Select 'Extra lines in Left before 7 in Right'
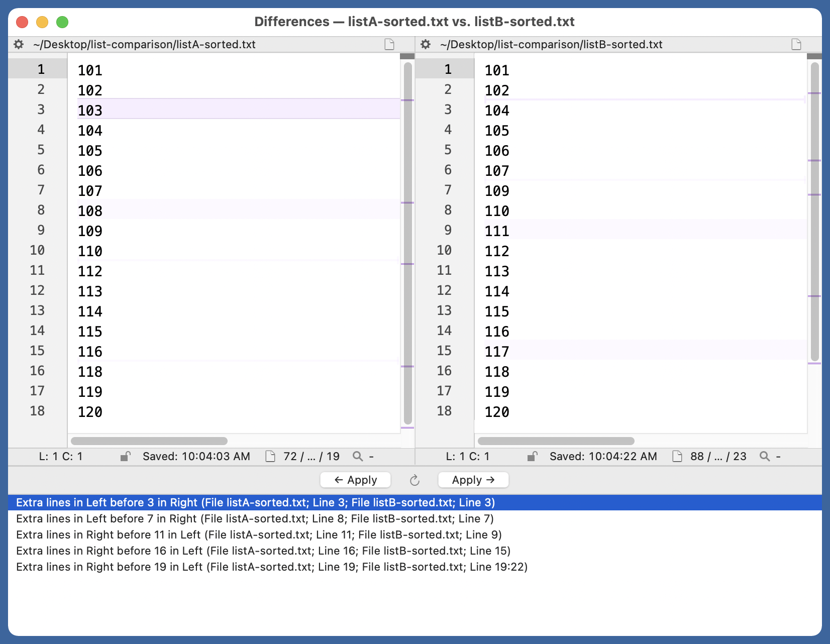The image size is (830, 644). coord(415,518)
